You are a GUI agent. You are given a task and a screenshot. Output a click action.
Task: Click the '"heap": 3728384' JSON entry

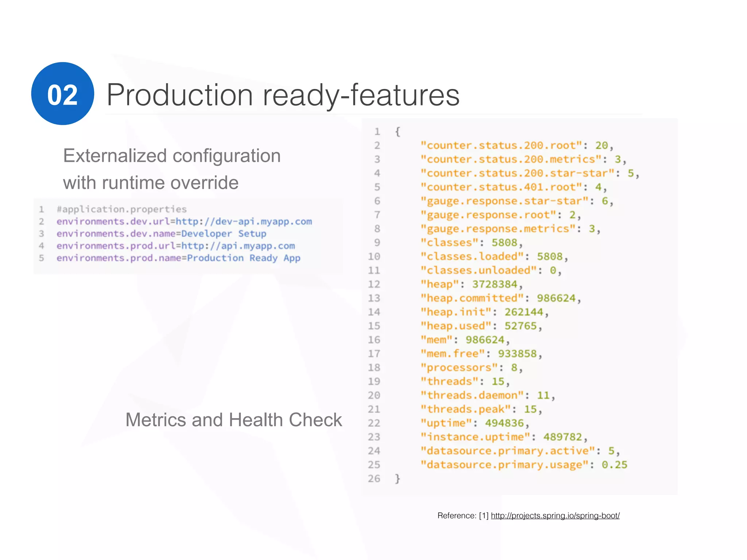(x=472, y=284)
